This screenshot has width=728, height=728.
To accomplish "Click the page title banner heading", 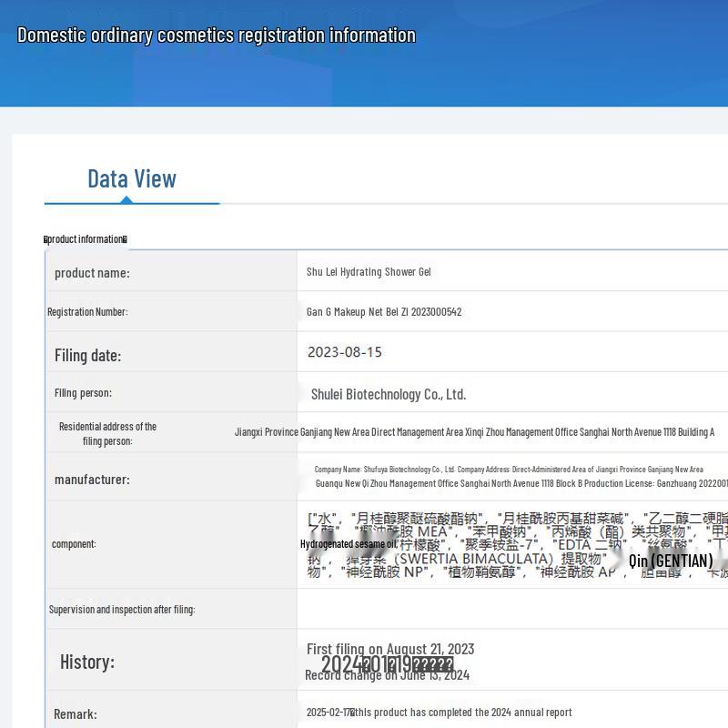I will click(x=217, y=35).
